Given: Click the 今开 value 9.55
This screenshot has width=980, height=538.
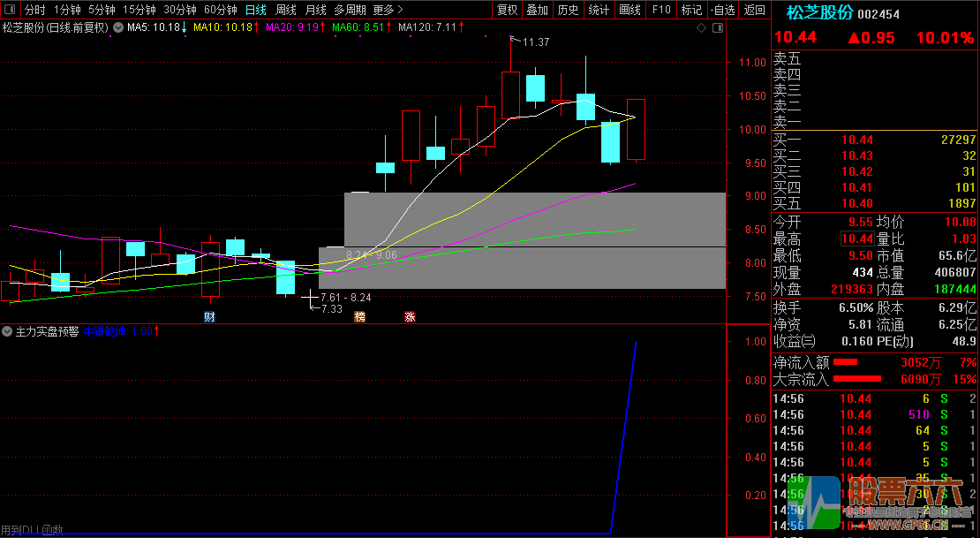Looking at the screenshot, I should 861,222.
